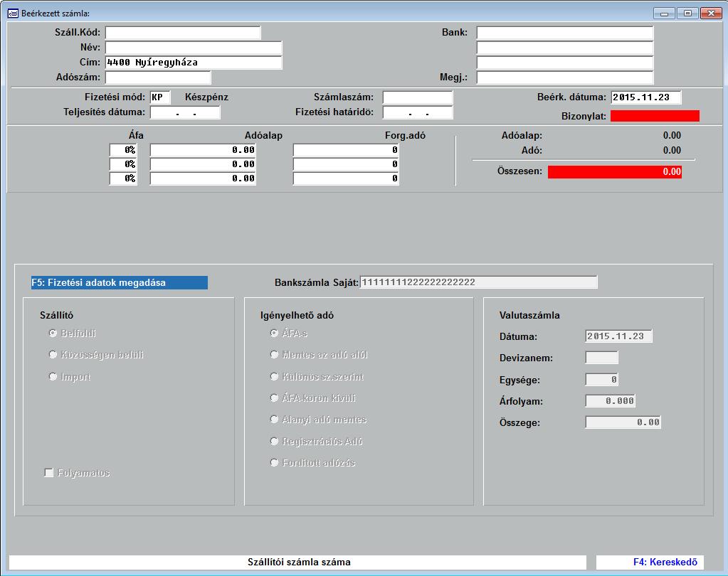Image resolution: width=728 pixels, height=576 pixels.
Task: Click the Igényelhető adó group heading
Action: click(297, 315)
